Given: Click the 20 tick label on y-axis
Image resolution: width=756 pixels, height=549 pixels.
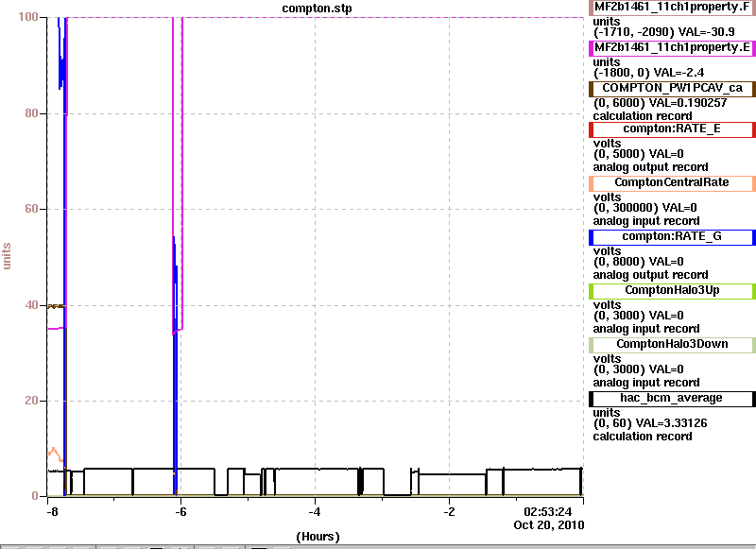Looking at the screenshot, I should (31, 401).
